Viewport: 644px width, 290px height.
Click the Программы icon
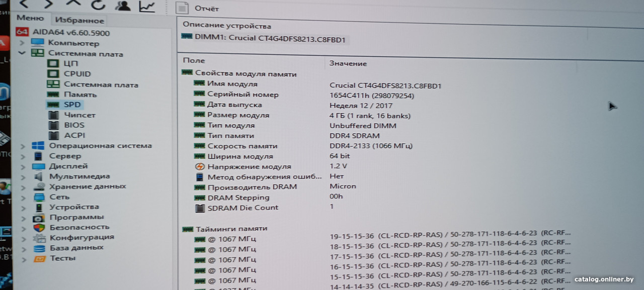pyautogui.click(x=39, y=218)
